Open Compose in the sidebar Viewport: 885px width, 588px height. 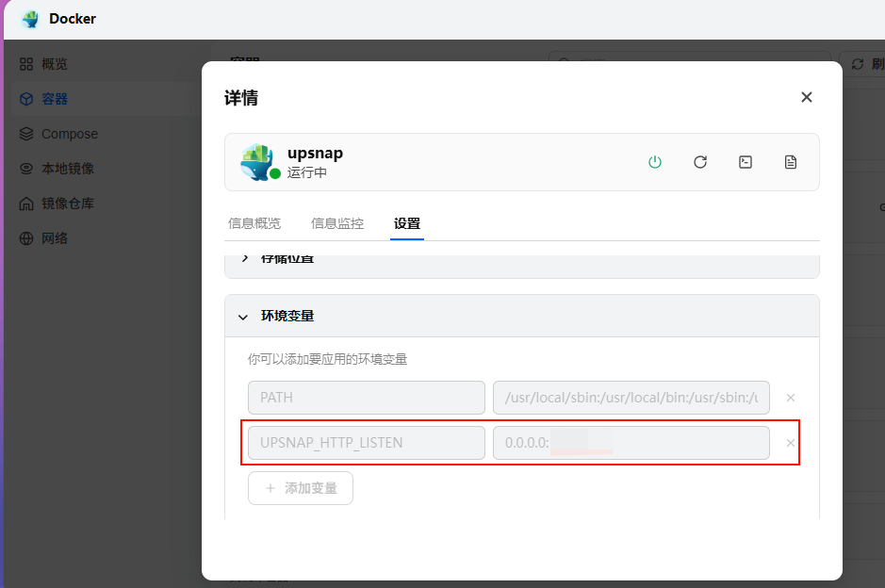point(58,135)
